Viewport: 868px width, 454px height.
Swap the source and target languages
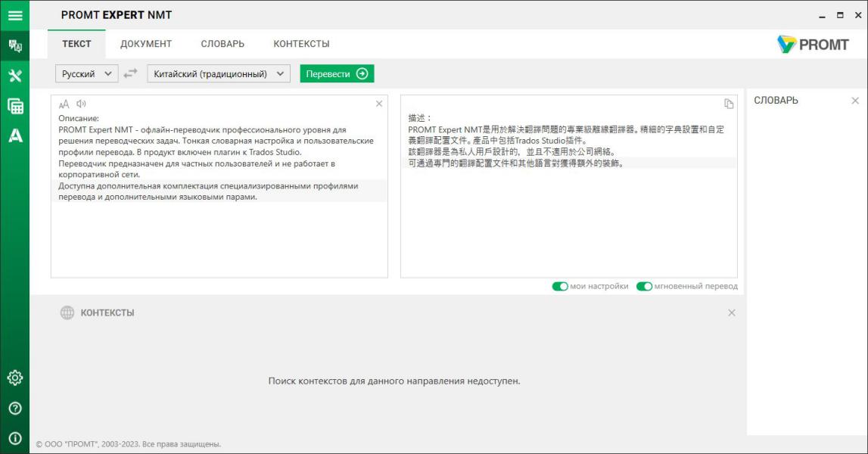131,73
